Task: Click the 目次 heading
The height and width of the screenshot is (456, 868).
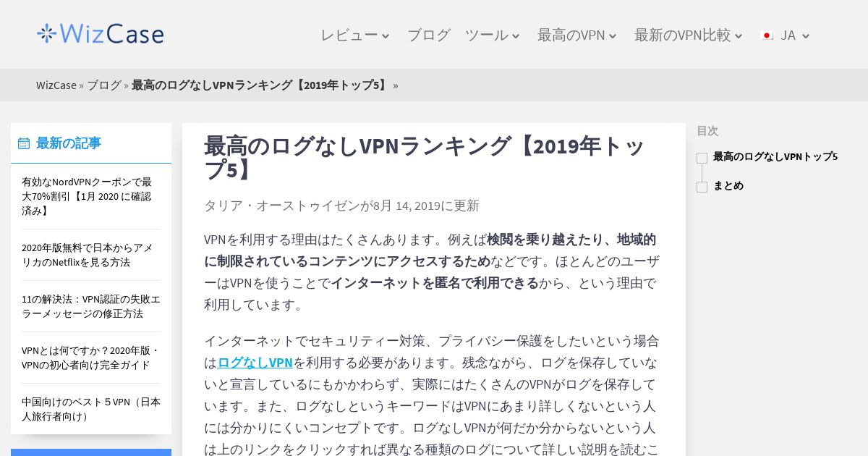Action: [x=707, y=131]
